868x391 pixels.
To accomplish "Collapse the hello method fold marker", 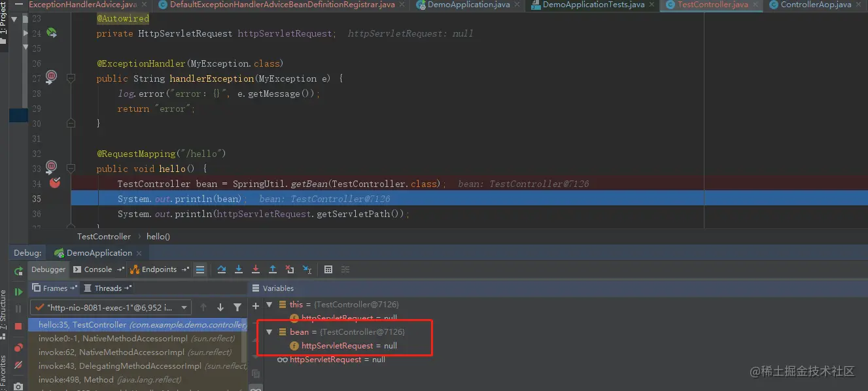I will pos(71,169).
